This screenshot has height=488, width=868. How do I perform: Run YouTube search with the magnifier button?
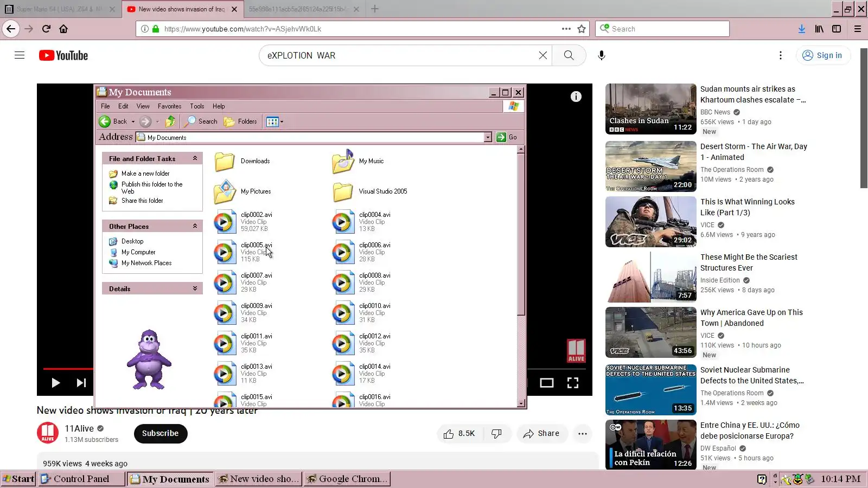(x=569, y=55)
